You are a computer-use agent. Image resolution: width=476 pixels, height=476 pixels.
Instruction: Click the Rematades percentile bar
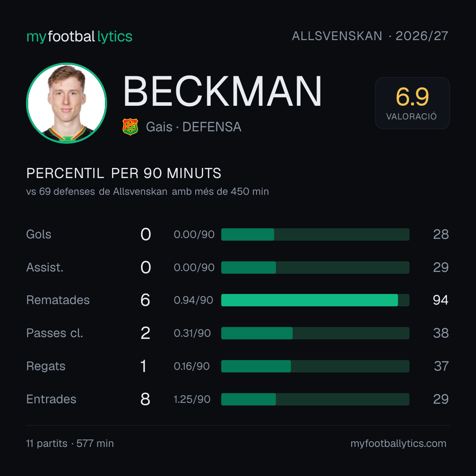[x=315, y=300]
